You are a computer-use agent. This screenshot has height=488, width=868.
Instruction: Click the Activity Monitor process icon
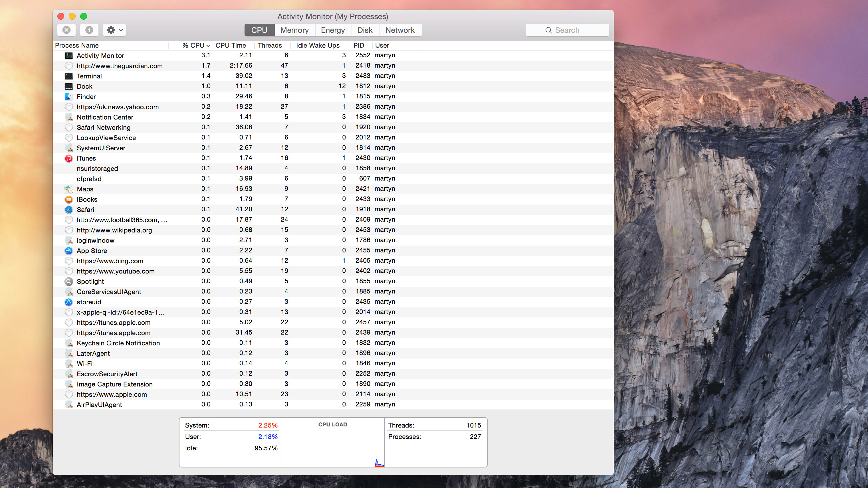click(x=69, y=56)
